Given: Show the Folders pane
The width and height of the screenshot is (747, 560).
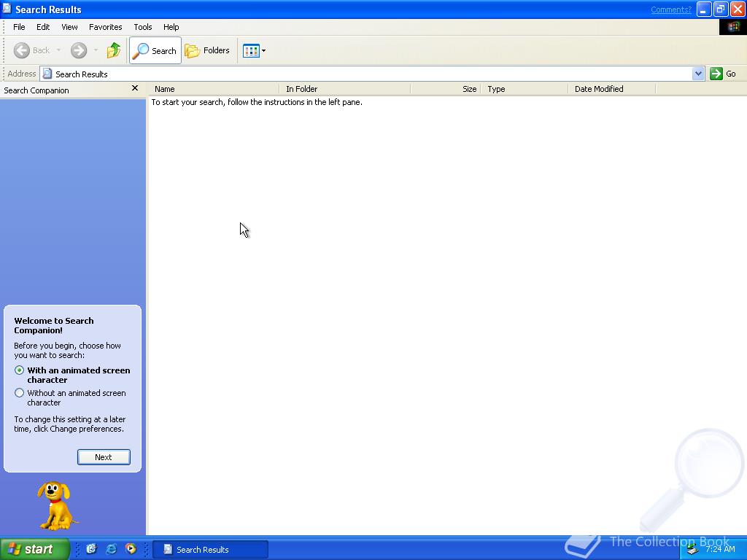Looking at the screenshot, I should tap(207, 50).
